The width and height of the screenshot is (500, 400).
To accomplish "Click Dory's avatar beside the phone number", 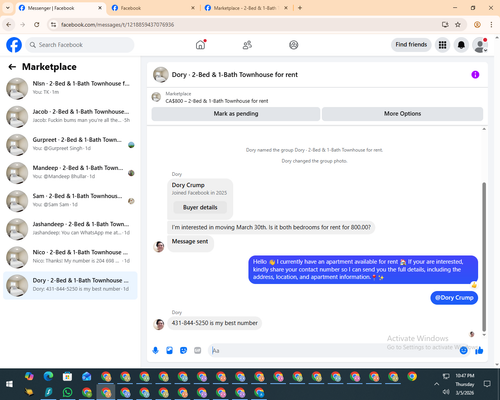I will [159, 324].
